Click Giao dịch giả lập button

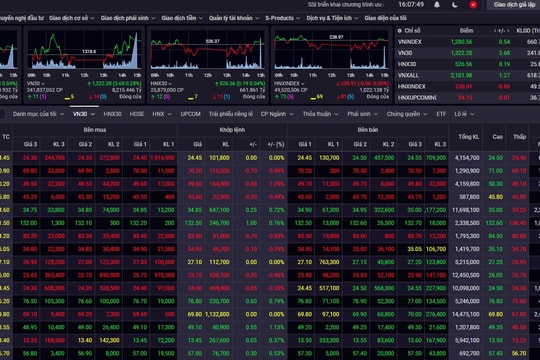point(514,5)
